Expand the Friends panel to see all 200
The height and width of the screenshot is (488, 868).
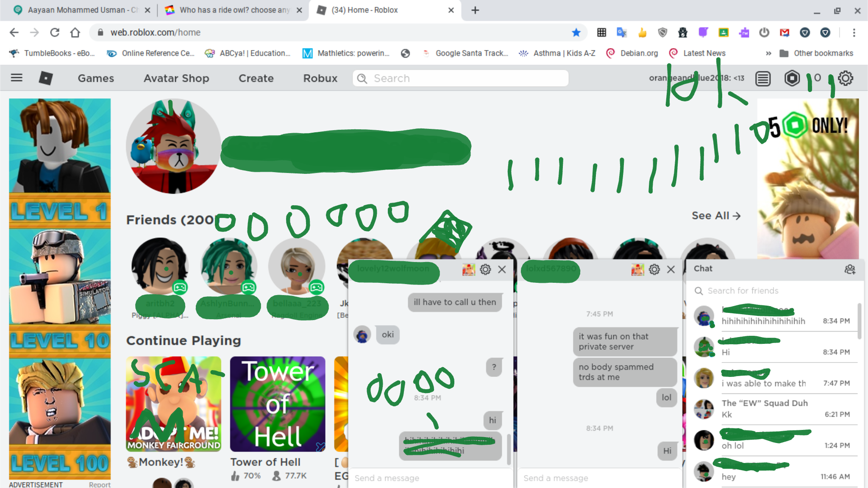tap(715, 216)
